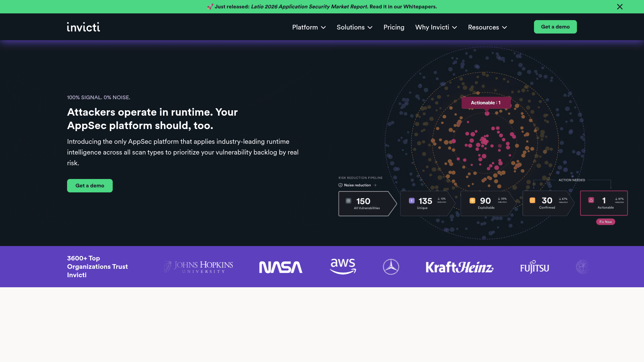Click the 135 Unique purple icon
The height and width of the screenshot is (362, 644).
(x=412, y=200)
